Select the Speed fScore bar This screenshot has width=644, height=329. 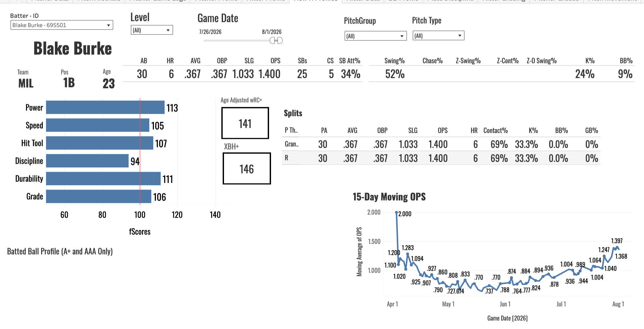coord(98,125)
